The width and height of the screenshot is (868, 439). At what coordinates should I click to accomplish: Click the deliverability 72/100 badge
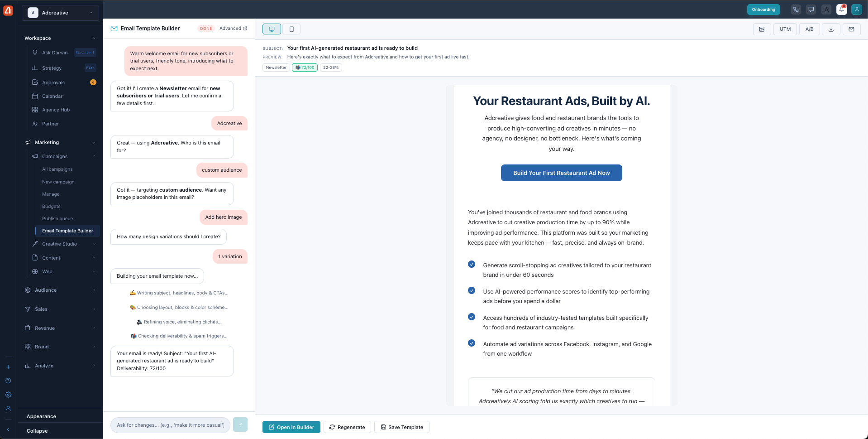[305, 68]
